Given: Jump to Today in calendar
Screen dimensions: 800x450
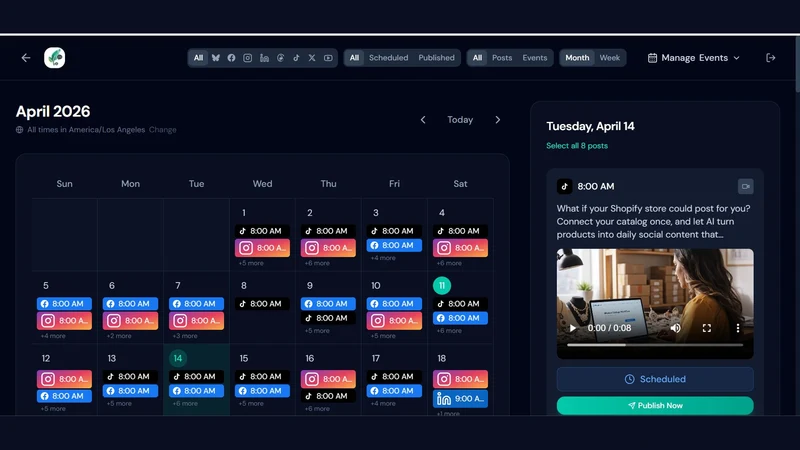Looking at the screenshot, I should click(x=460, y=119).
